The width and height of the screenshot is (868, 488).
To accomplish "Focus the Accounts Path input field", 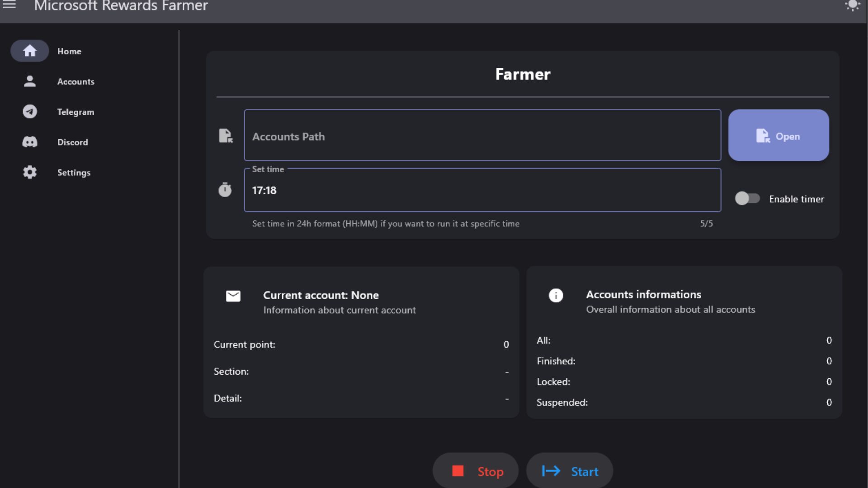I will 482,136.
